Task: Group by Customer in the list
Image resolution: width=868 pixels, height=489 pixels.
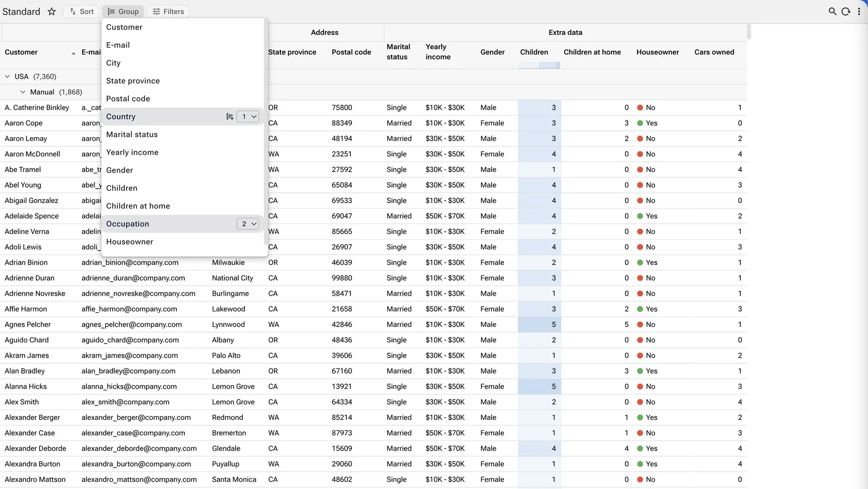Action: (183, 27)
